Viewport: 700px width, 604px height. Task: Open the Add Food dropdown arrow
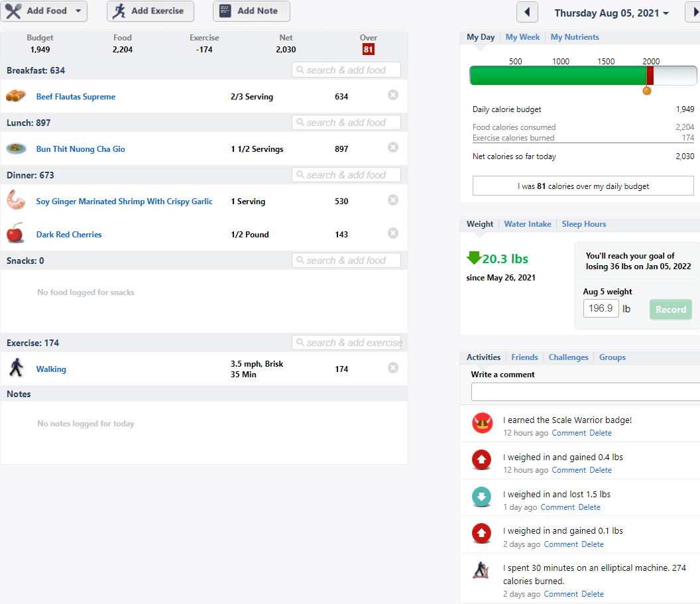[x=78, y=11]
